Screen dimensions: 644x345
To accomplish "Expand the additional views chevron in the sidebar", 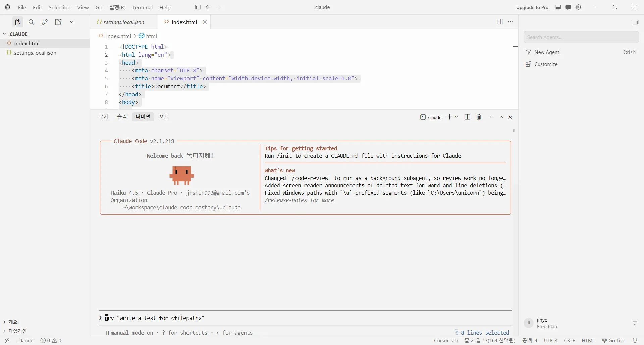I will (72, 22).
